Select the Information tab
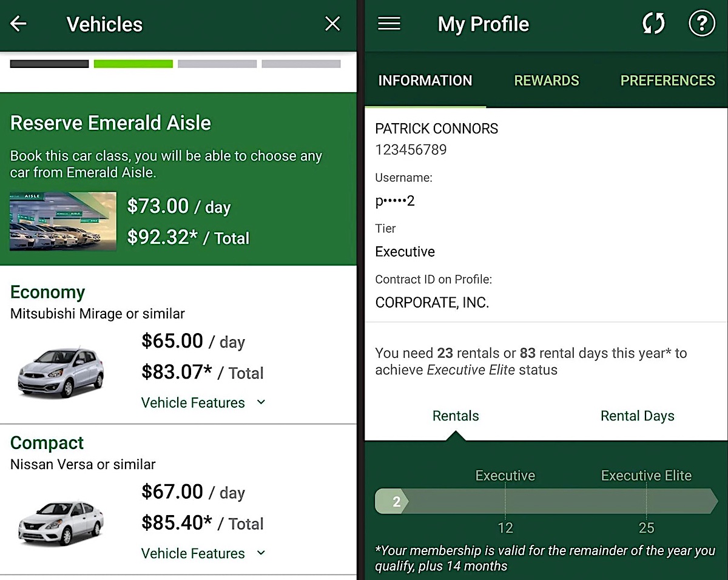This screenshot has width=728, height=580. (425, 81)
